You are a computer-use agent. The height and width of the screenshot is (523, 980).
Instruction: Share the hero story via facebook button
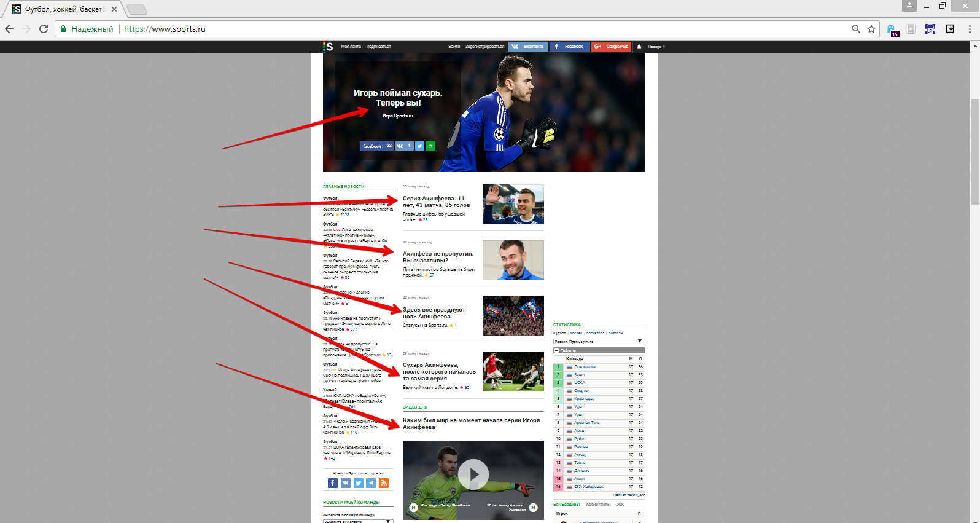pos(376,146)
